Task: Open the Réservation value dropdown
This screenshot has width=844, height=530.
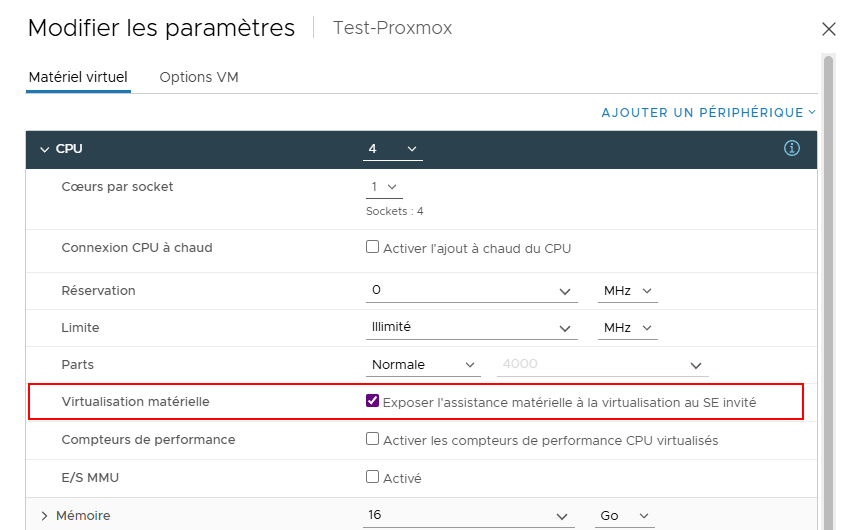Action: click(471, 291)
